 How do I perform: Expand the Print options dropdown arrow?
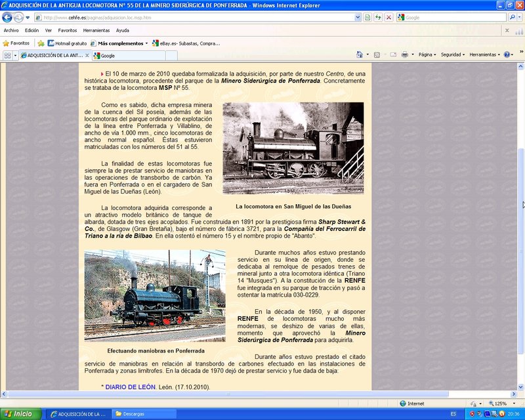pyautogui.click(x=413, y=54)
